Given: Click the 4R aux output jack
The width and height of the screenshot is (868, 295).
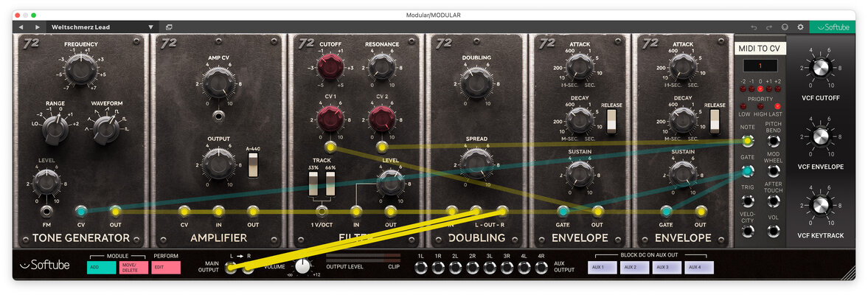Looking at the screenshot, I should tap(541, 268).
